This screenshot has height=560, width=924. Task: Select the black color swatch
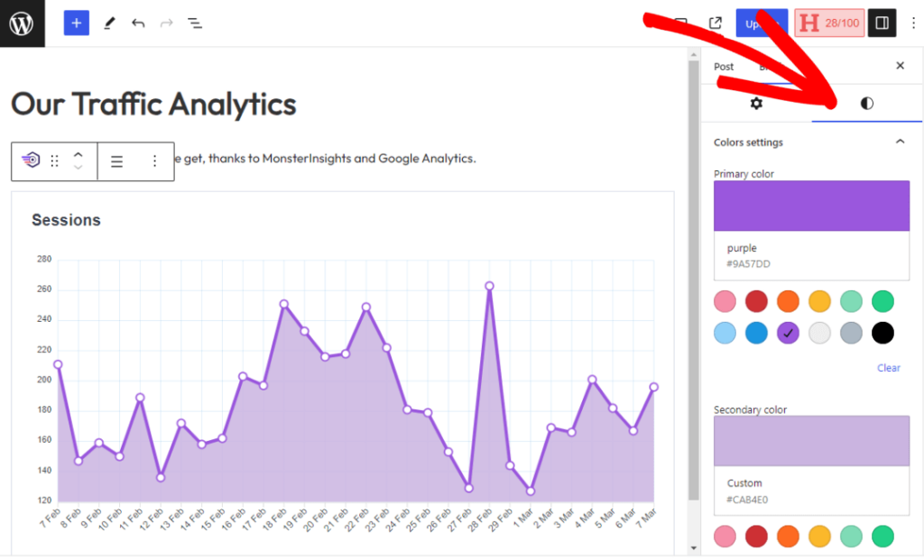[x=882, y=333]
